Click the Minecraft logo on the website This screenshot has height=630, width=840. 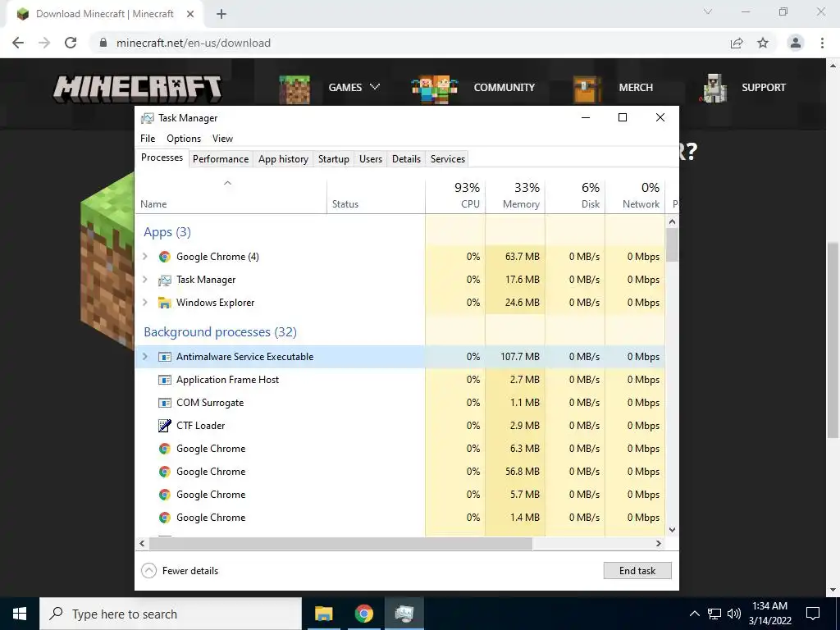click(138, 89)
